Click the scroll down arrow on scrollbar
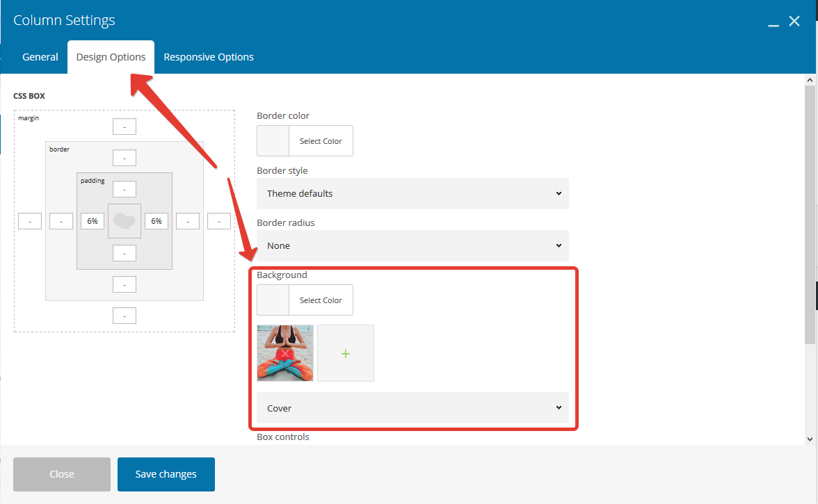Image resolution: width=818 pixels, height=504 pixels. pyautogui.click(x=810, y=439)
